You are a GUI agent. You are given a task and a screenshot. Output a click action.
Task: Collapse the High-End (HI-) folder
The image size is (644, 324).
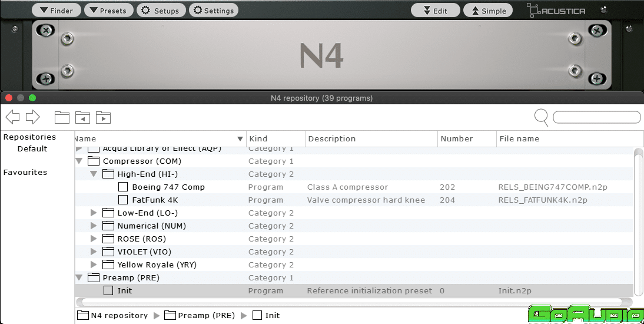pyautogui.click(x=94, y=174)
